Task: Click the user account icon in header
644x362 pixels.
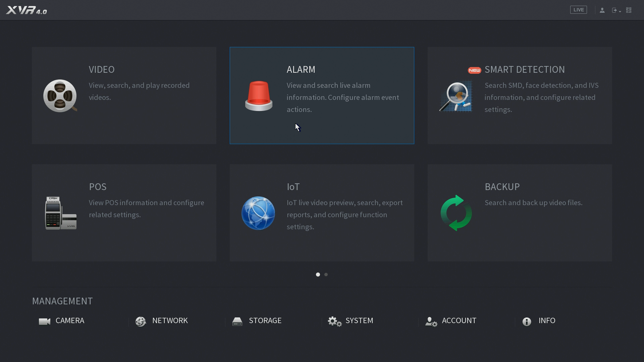Action: (602, 10)
